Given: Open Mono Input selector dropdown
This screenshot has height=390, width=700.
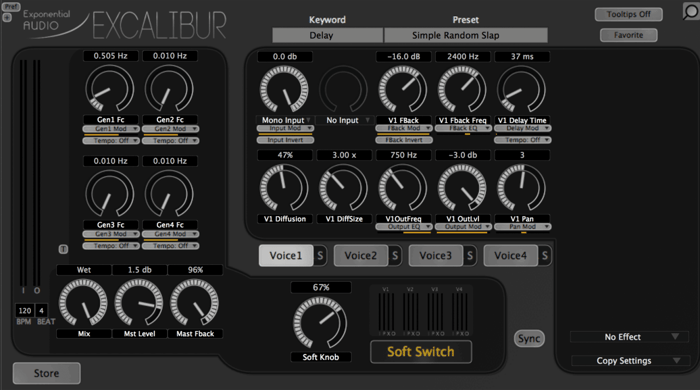Looking at the screenshot, I should point(285,120).
